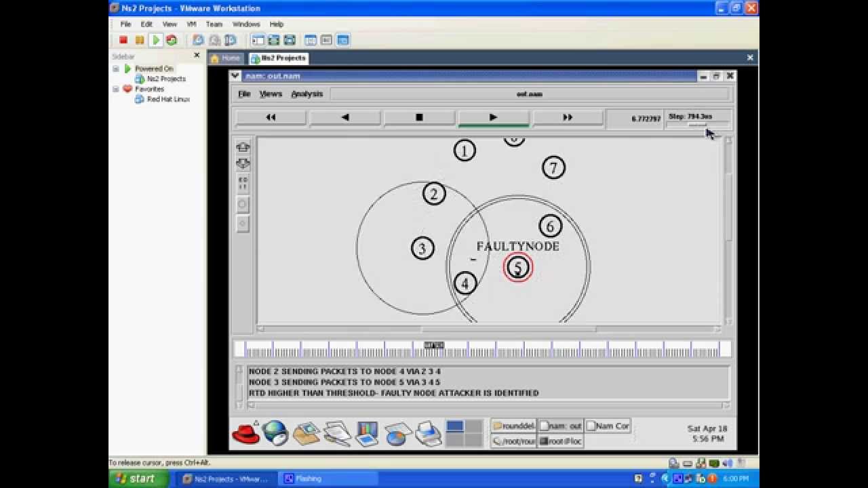Click the green VMware power on icon

(x=156, y=40)
